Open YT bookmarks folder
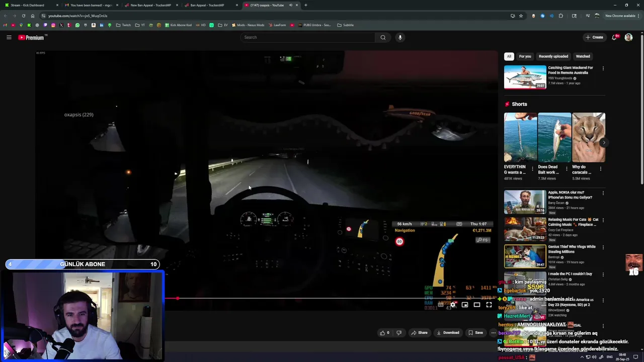Screen dimensions: 644x362 (140, 25)
